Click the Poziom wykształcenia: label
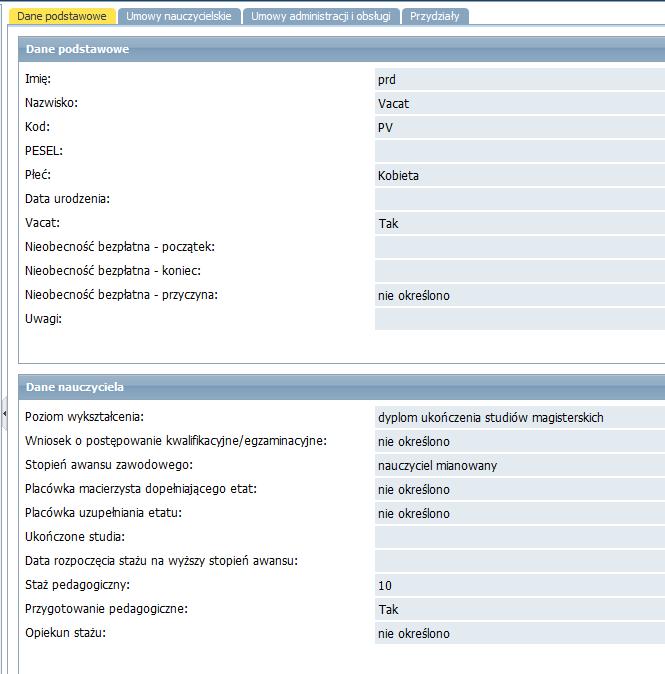665x674 pixels. click(x=84, y=417)
